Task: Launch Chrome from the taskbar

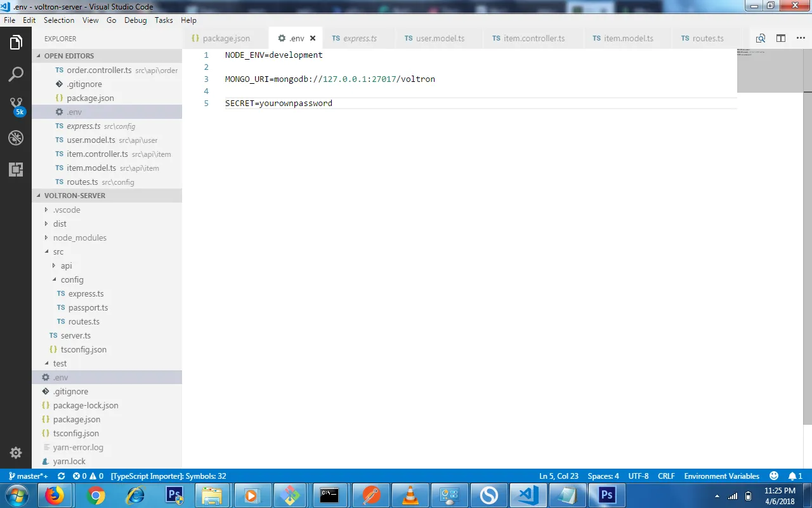Action: click(96, 495)
